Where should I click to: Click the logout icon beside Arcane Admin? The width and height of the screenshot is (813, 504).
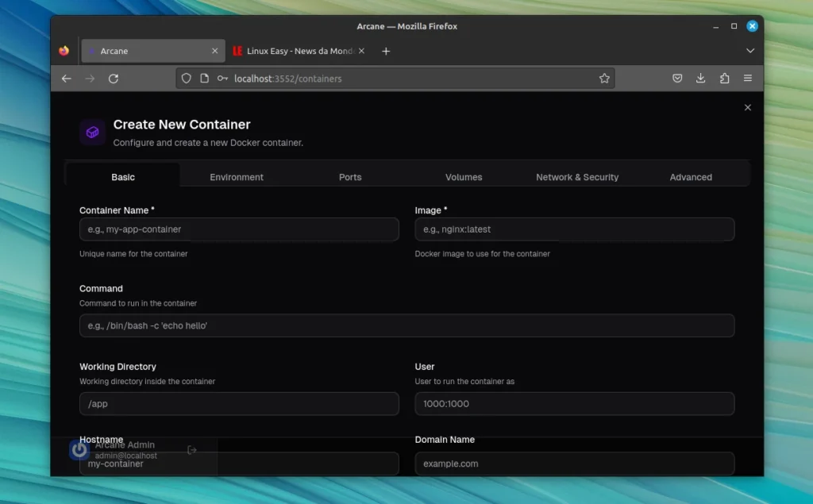(x=191, y=450)
